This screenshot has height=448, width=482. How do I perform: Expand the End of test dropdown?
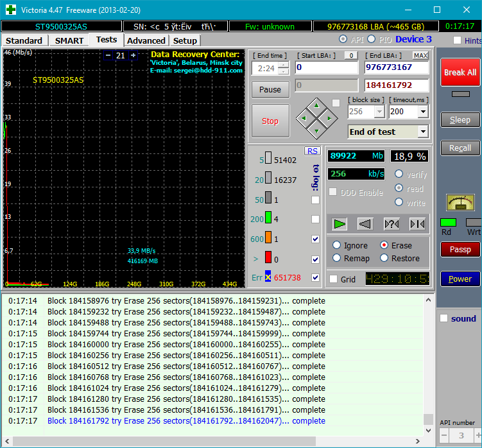pos(422,132)
